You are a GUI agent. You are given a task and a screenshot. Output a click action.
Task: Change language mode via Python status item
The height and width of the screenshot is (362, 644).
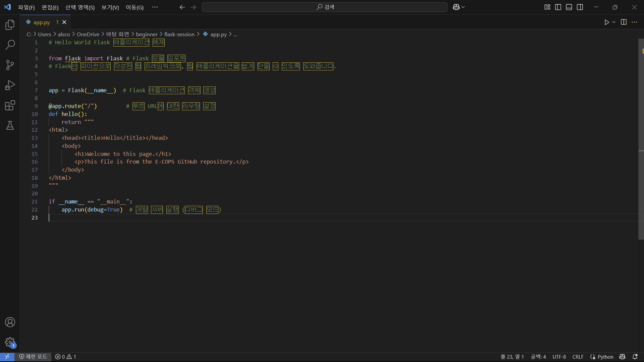602,357
